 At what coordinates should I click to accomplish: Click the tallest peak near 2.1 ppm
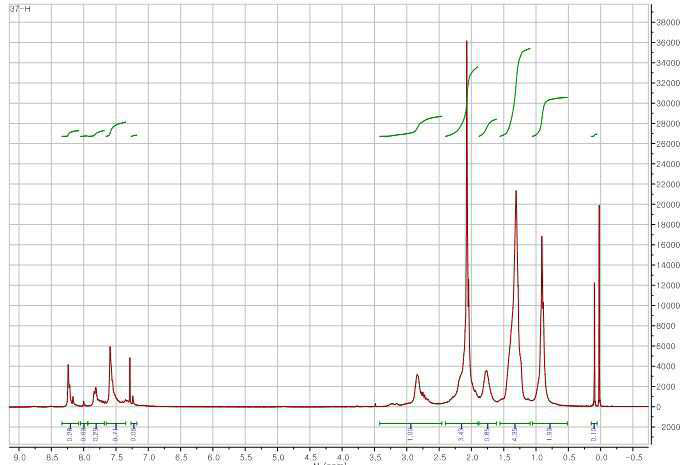pos(467,42)
